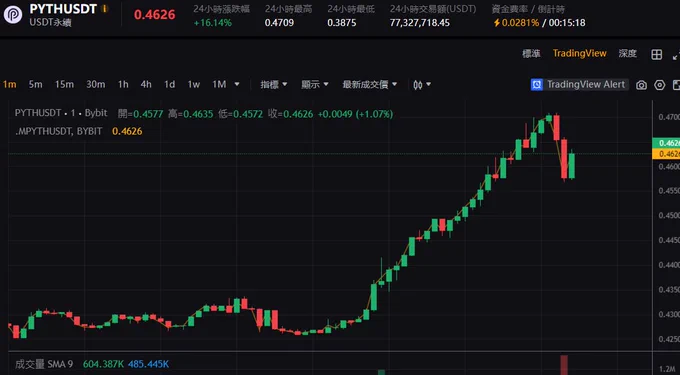Click the 成交量 SMA 9 volume legend

(x=44, y=364)
